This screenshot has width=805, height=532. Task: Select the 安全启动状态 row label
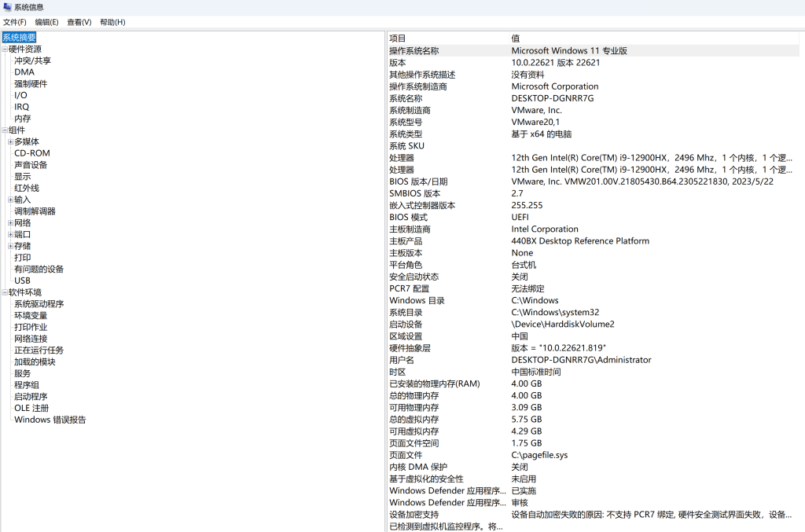414,277
